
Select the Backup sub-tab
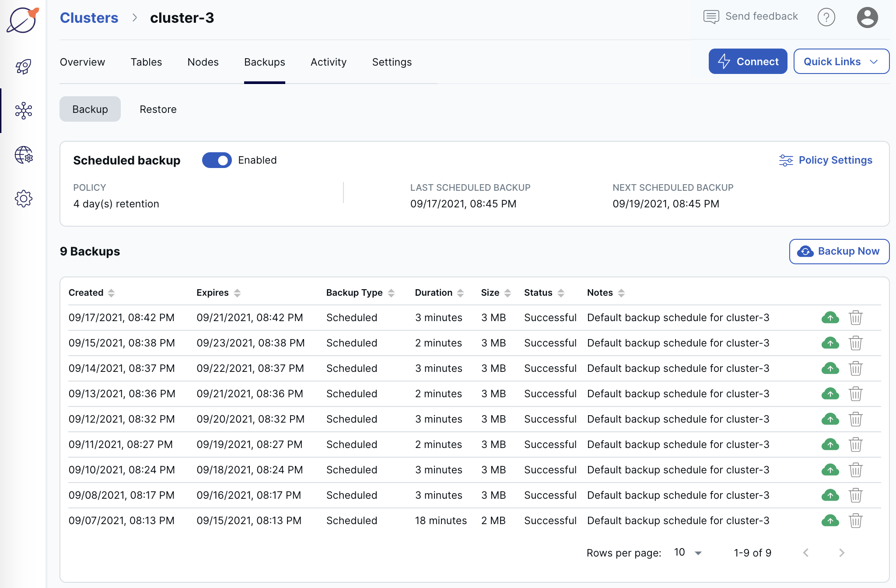pos(90,109)
